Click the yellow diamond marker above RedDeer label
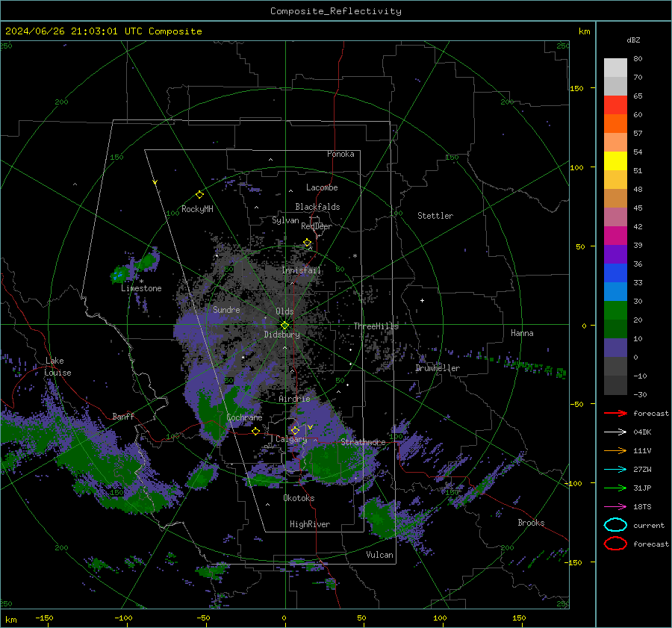672x628 pixels. [308, 243]
